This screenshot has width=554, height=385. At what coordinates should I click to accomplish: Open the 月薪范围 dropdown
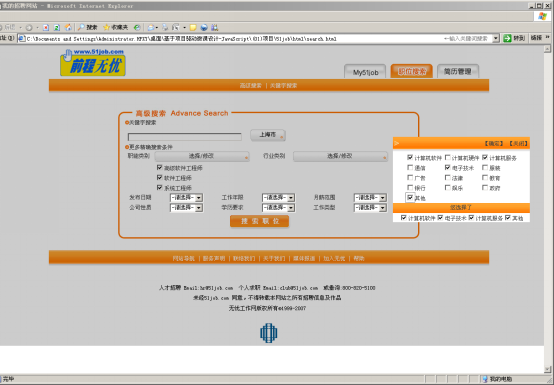[x=370, y=197]
